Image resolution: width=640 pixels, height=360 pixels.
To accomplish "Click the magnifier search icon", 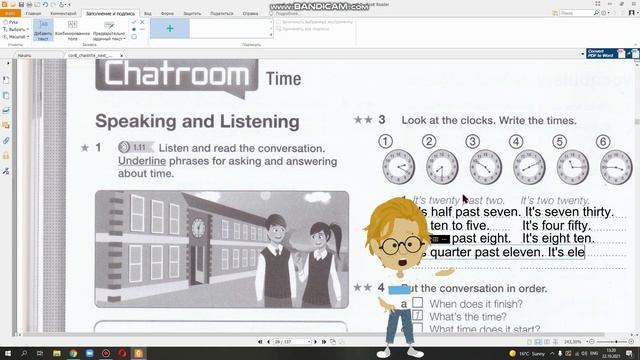I will pos(596,13).
